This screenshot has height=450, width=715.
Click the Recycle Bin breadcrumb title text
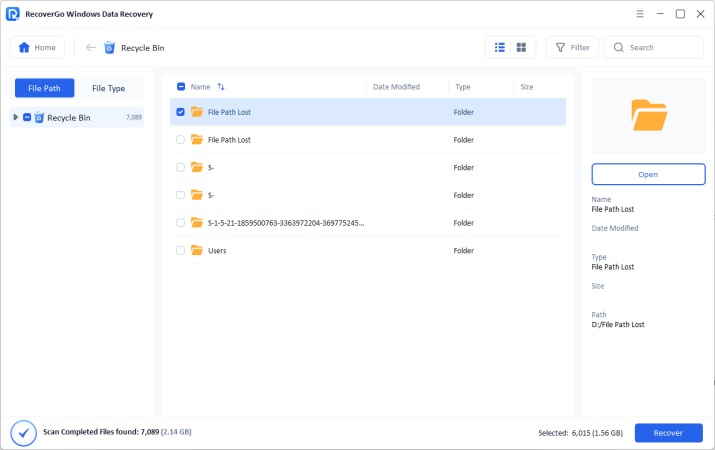pos(143,47)
